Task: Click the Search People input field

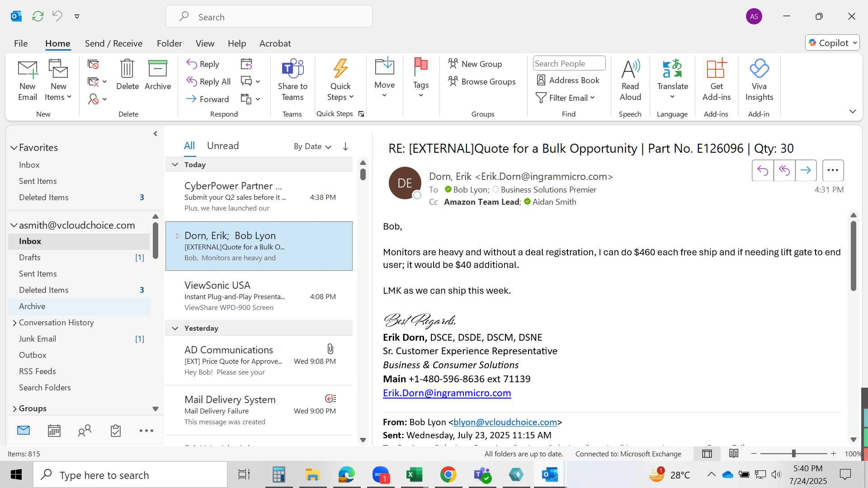Action: [x=569, y=63]
